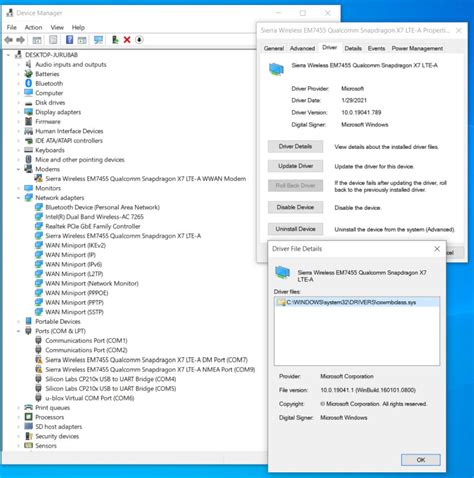Screen dimensions: 474x478
Task: Select Silicon Labs CP210x USB to UART Bridge (COM4)
Action: 111,379
